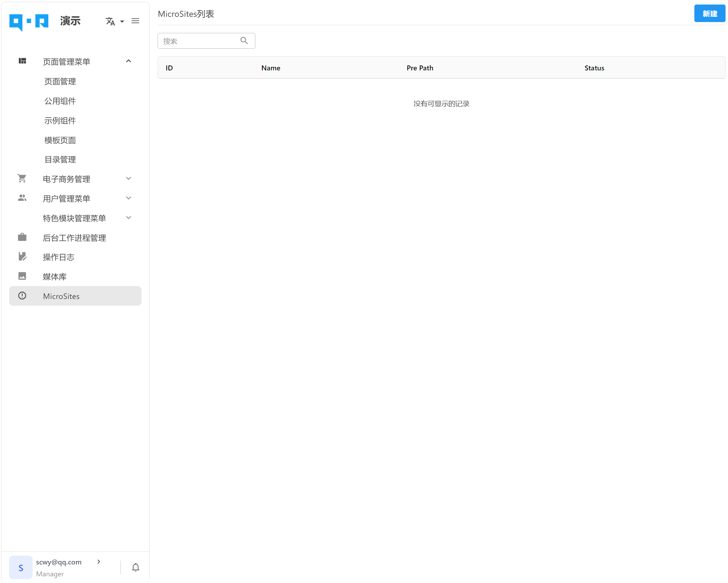This screenshot has width=728, height=583.
Task: Click the operation log pencil icon
Action: pos(22,257)
